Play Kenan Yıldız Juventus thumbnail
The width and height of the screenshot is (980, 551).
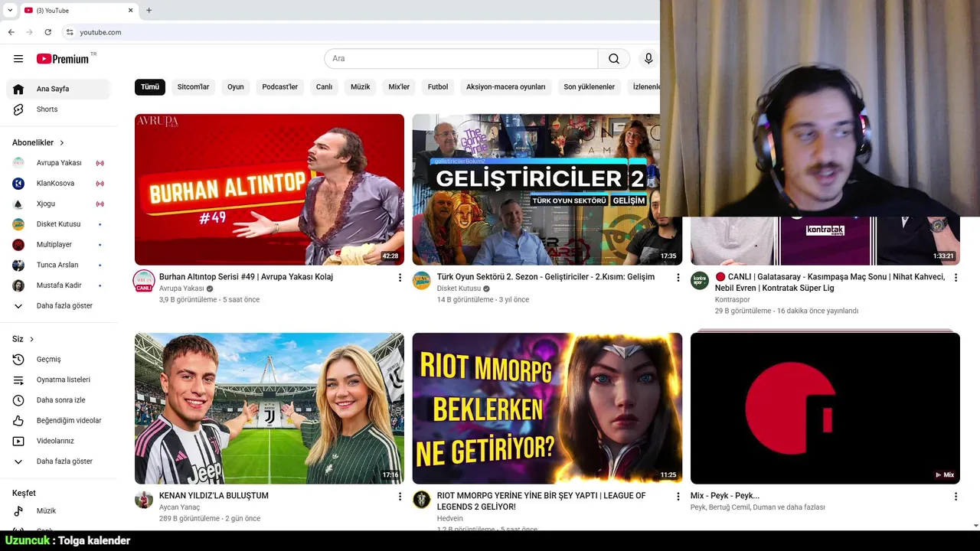269,409
